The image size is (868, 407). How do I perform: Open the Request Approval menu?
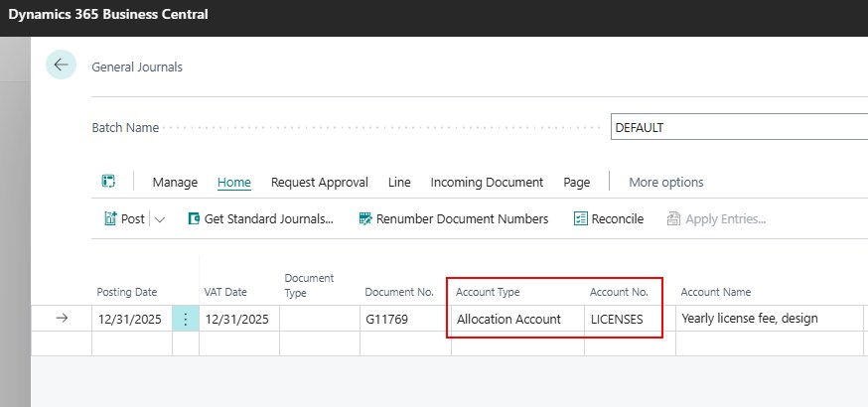(320, 182)
